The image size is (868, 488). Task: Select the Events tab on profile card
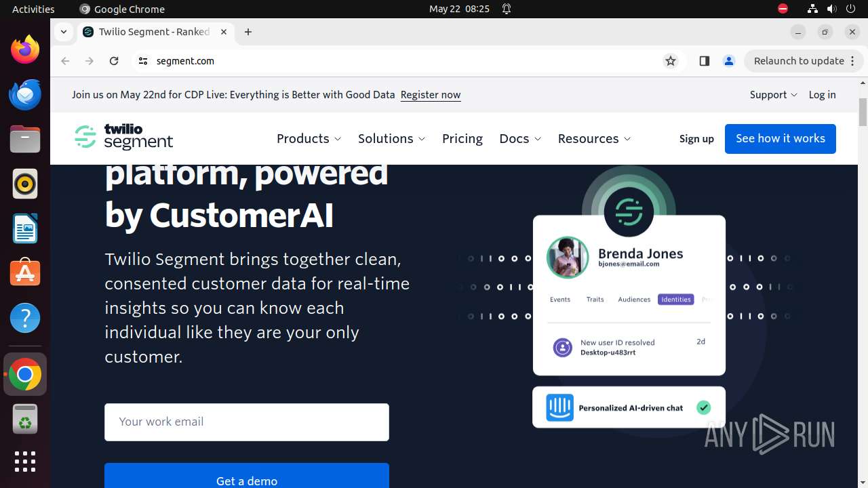click(x=560, y=299)
